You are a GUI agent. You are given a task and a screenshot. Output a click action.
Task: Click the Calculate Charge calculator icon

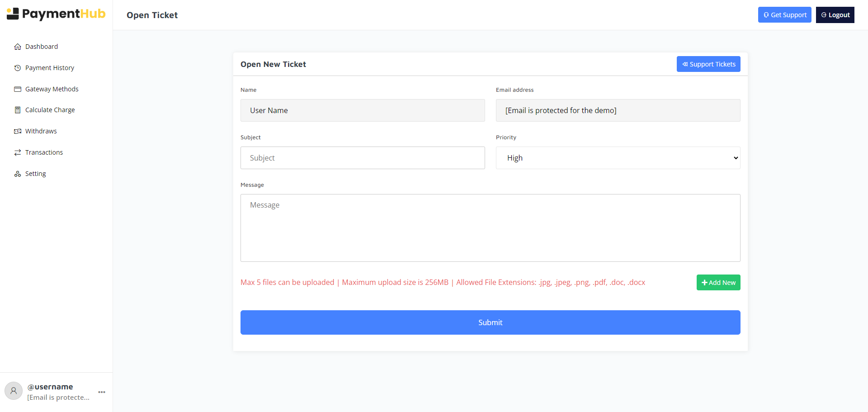18,110
